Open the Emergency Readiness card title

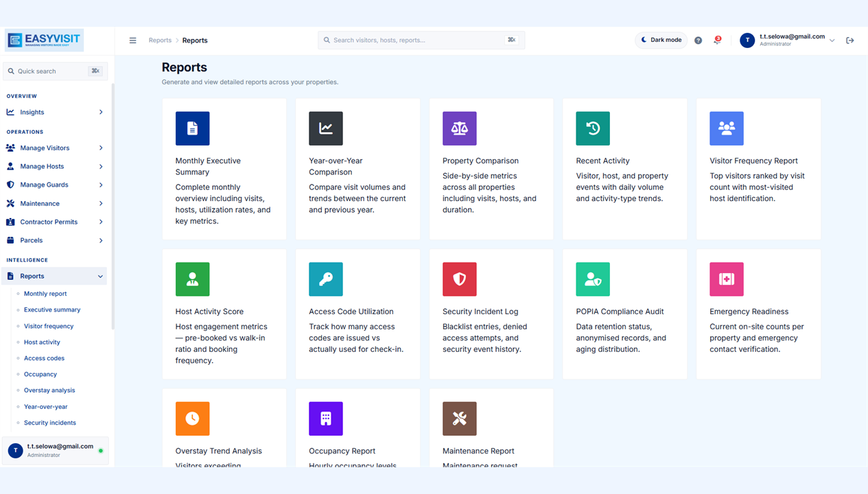(749, 311)
